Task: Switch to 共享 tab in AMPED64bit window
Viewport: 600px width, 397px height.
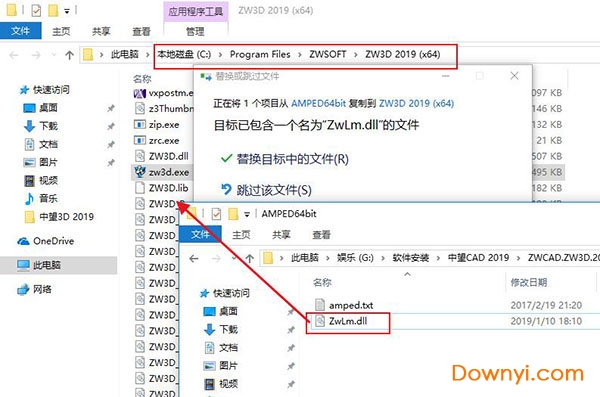Action: 281,234
